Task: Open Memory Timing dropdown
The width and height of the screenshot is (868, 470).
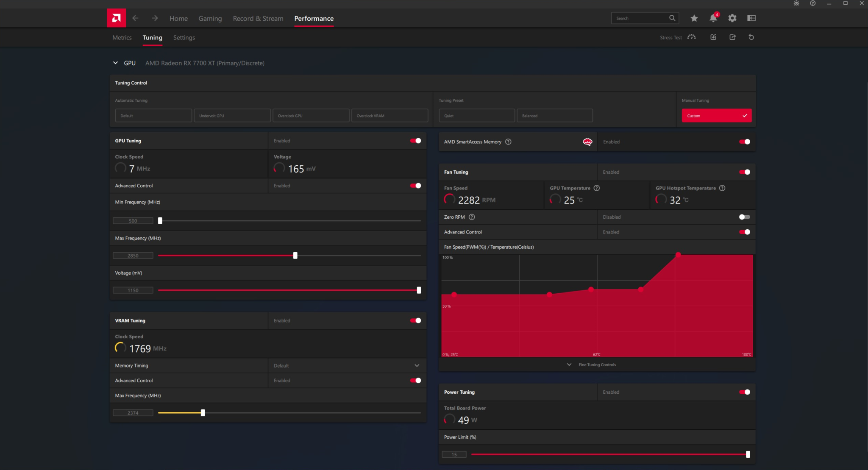Action: pos(347,366)
